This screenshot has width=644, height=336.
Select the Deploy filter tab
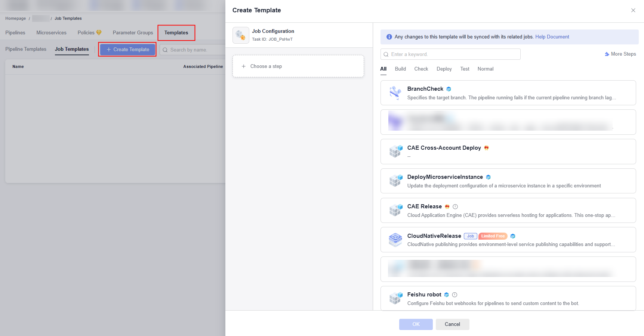(x=444, y=69)
